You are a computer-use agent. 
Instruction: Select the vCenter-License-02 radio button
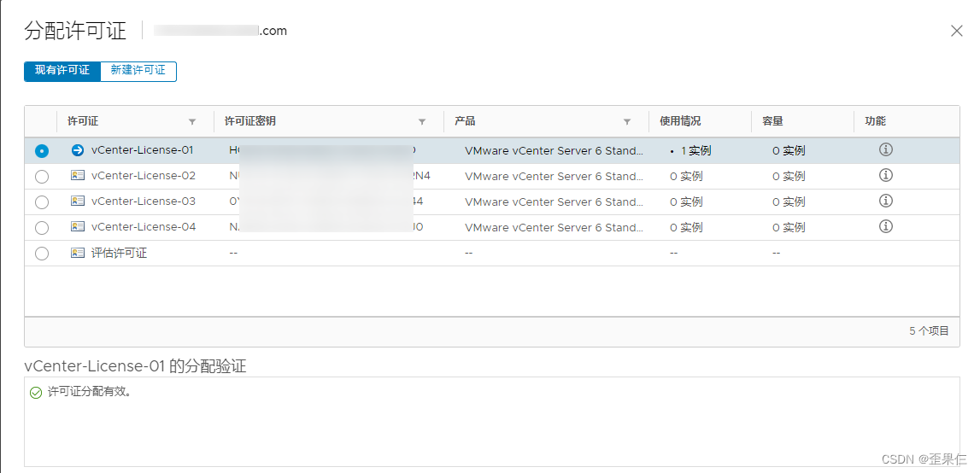click(x=42, y=177)
